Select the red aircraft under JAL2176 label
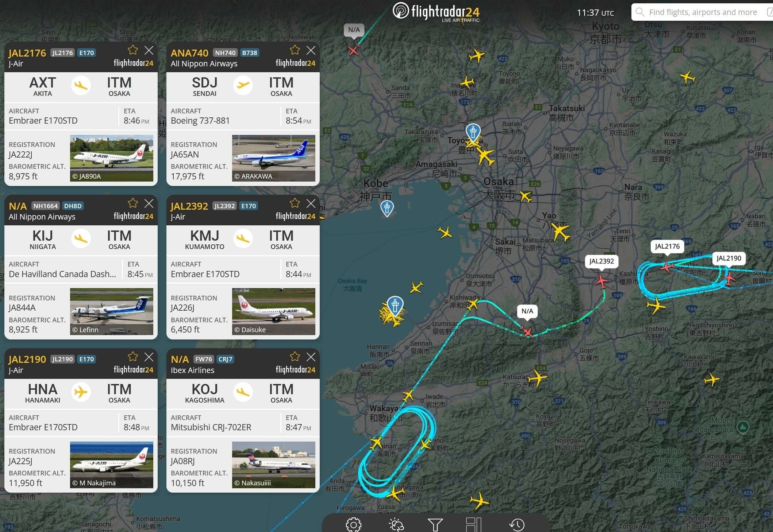The width and height of the screenshot is (773, 532). tap(667, 267)
